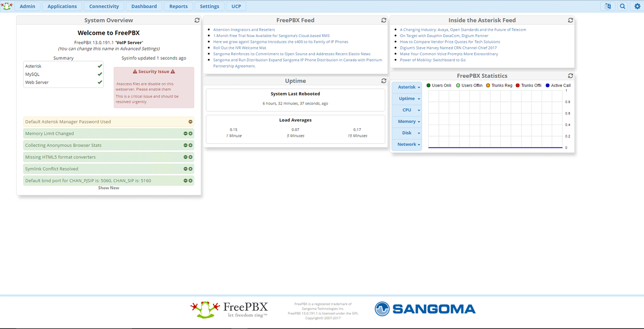Image resolution: width=644 pixels, height=329 pixels.
Task: Click minus icon on Default Asterisk Manager Password notice
Action: tap(191, 122)
